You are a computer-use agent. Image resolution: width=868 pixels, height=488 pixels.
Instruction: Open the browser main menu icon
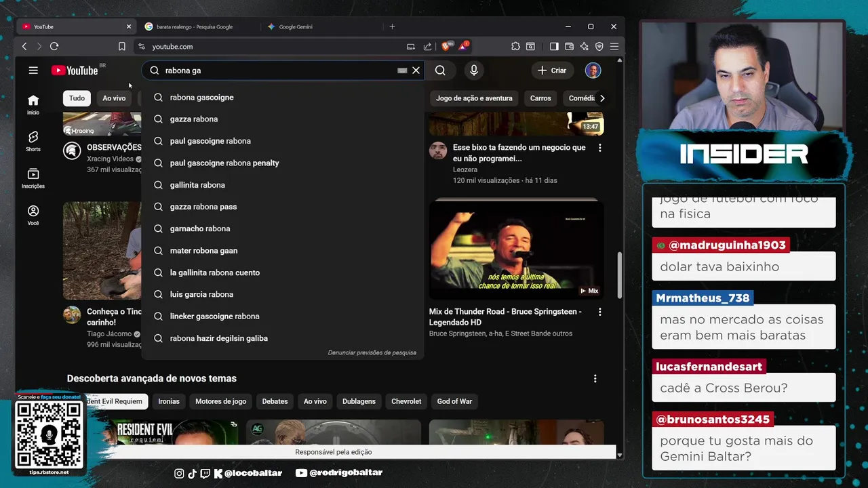click(x=614, y=46)
